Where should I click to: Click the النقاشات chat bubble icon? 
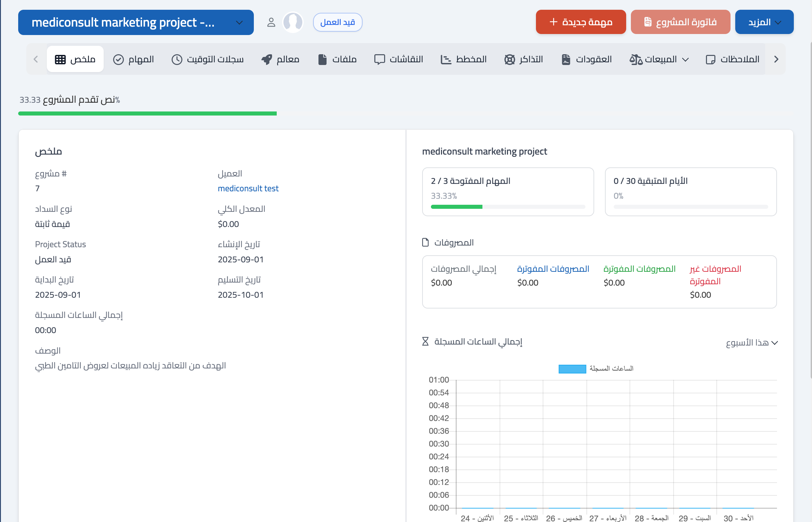(379, 60)
